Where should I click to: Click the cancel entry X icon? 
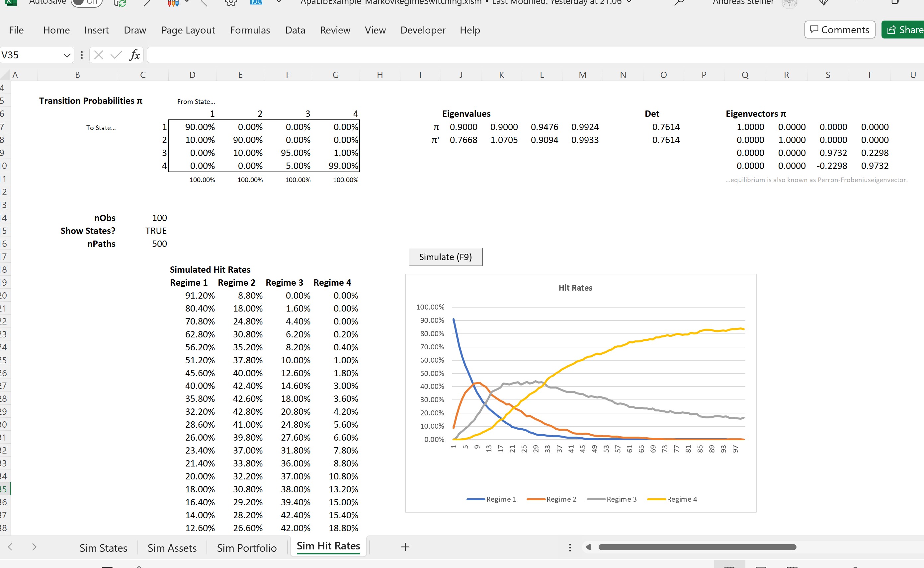coord(99,55)
